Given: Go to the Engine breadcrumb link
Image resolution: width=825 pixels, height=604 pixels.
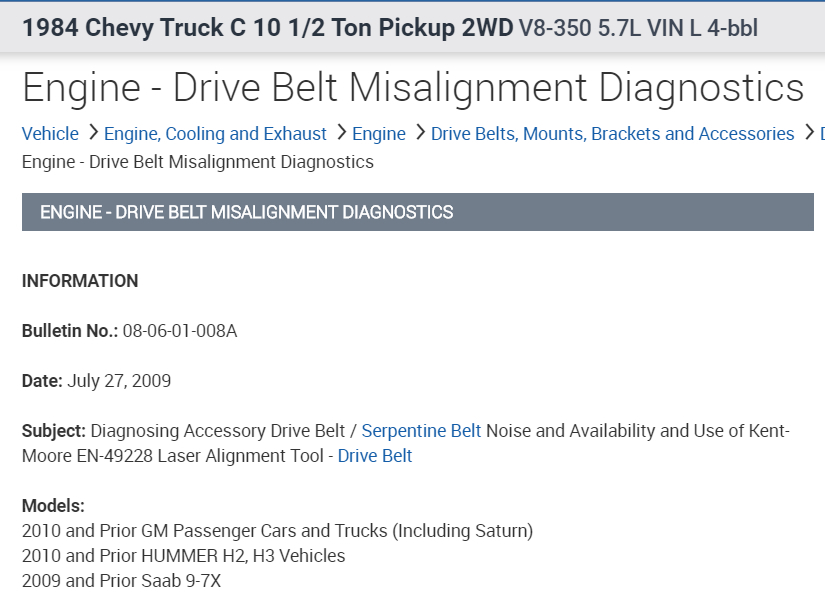Looking at the screenshot, I should point(379,134).
